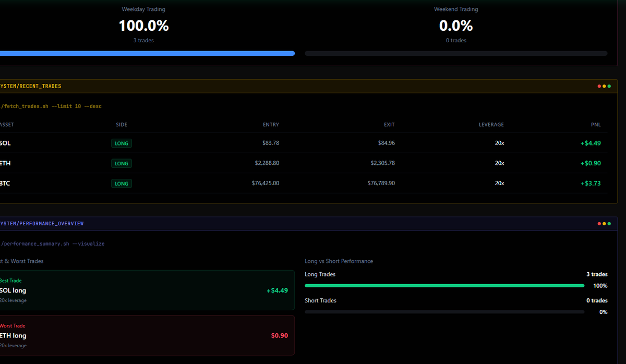Click green dot in PERFORMANCE_OVERVIEW panel header
Screen dimensions: 626x364
609,224
